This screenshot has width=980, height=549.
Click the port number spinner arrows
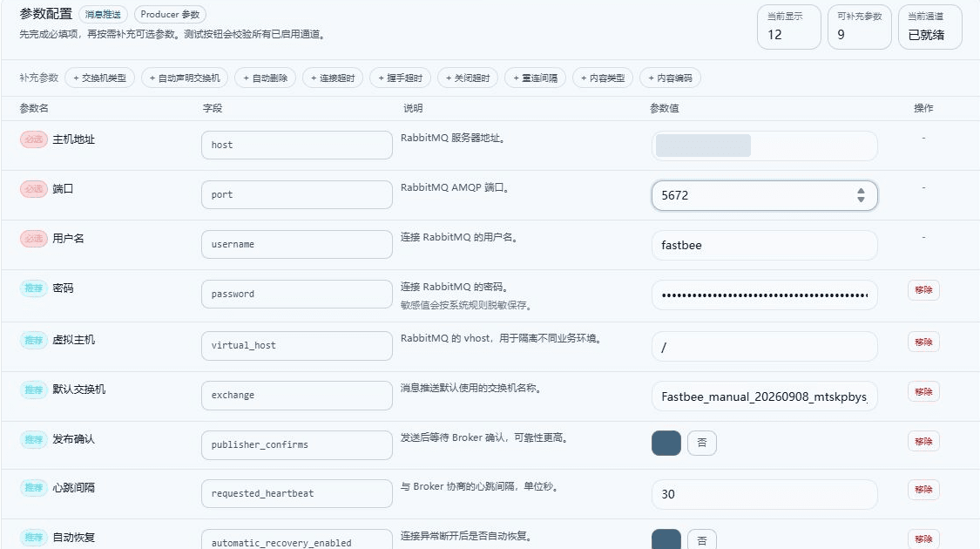[861, 195]
